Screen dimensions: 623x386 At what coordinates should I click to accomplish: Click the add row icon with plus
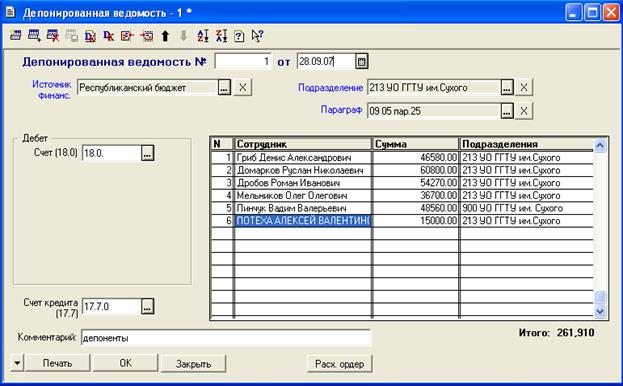click(34, 36)
